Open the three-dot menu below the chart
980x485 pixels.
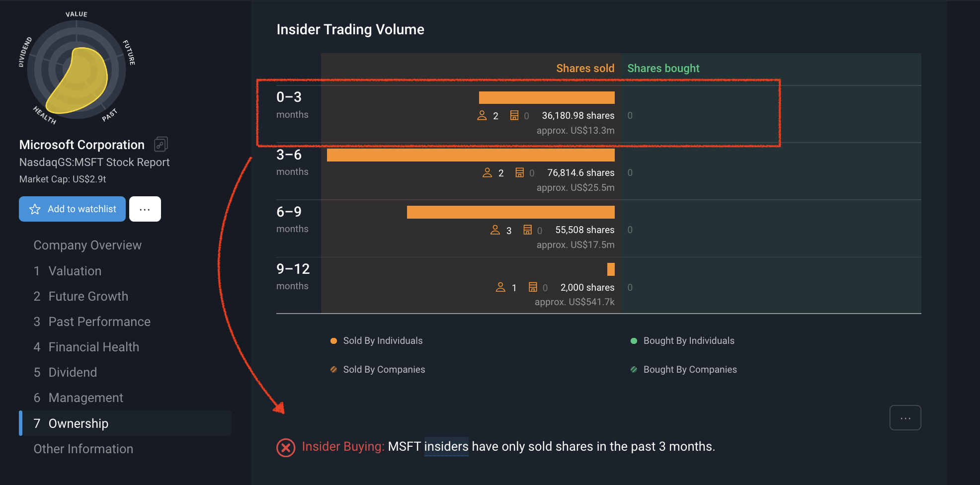pyautogui.click(x=905, y=418)
